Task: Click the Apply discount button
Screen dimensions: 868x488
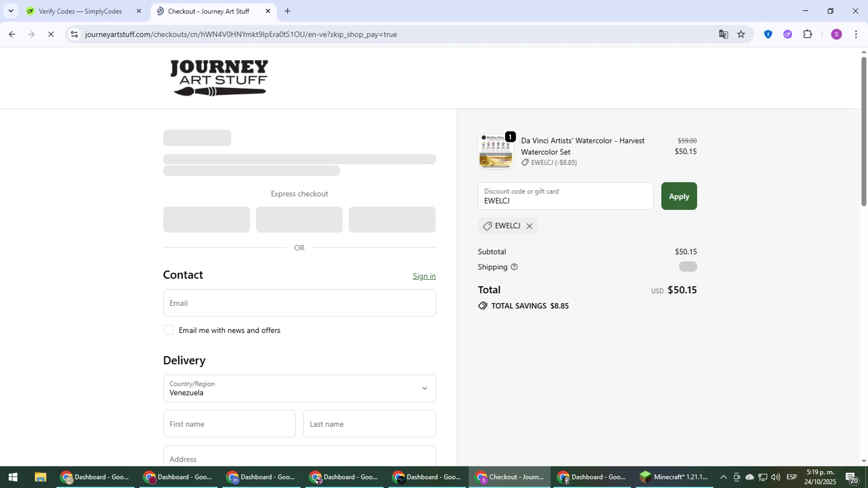Action: (679, 196)
